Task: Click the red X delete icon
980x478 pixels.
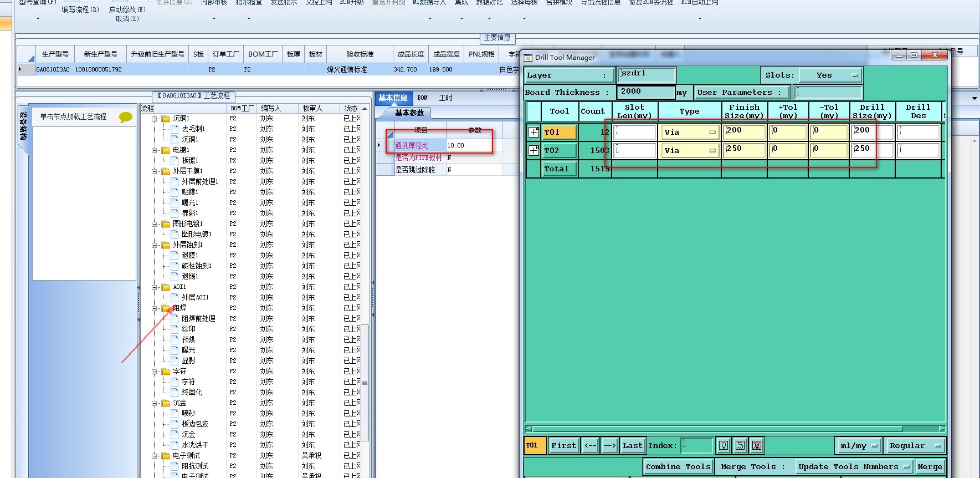Action: tap(757, 445)
